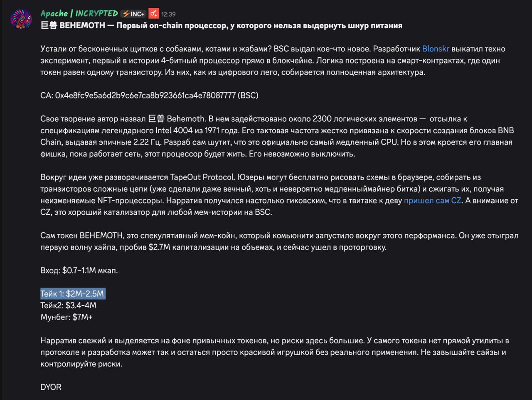Click the red key role icon
This screenshot has width=532, height=400.
tap(153, 13)
